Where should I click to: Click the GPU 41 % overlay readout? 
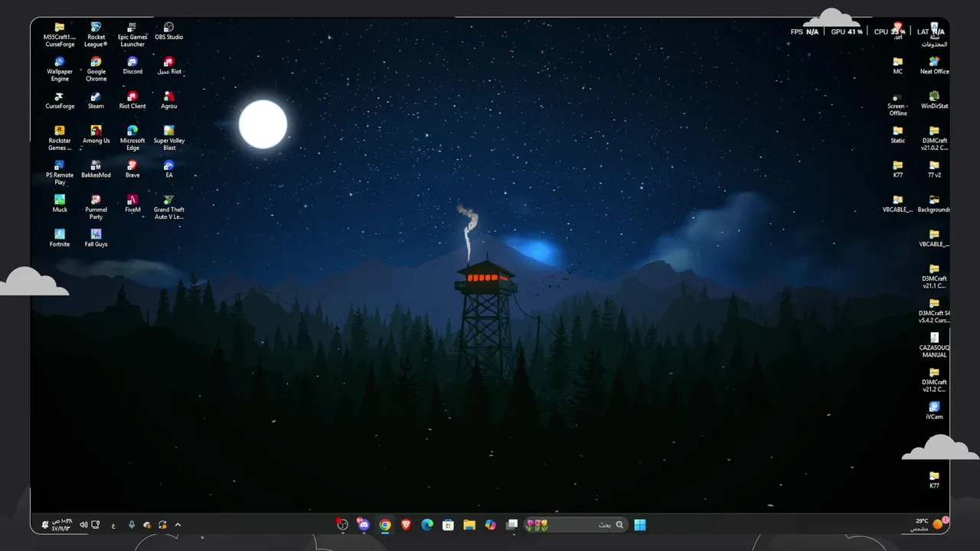pos(846,32)
